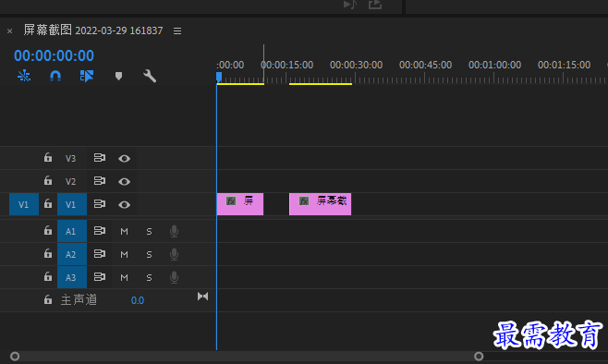The image size is (608, 364).
Task: Toggle lock on track A3
Action: coord(48,277)
